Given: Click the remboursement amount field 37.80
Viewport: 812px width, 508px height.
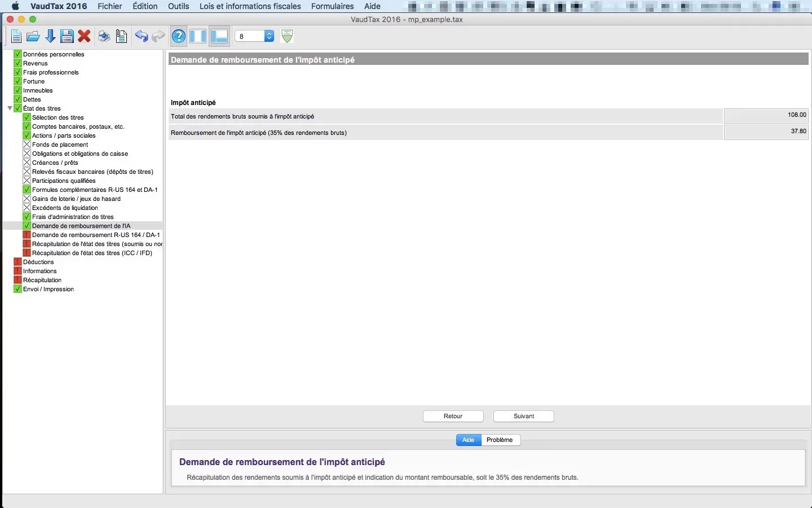Looking at the screenshot, I should coord(766,132).
